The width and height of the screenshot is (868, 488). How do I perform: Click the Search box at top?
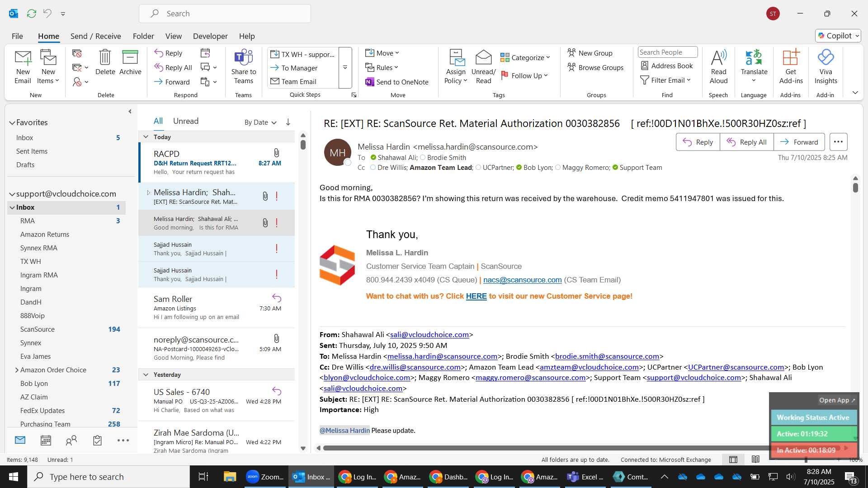click(x=225, y=14)
